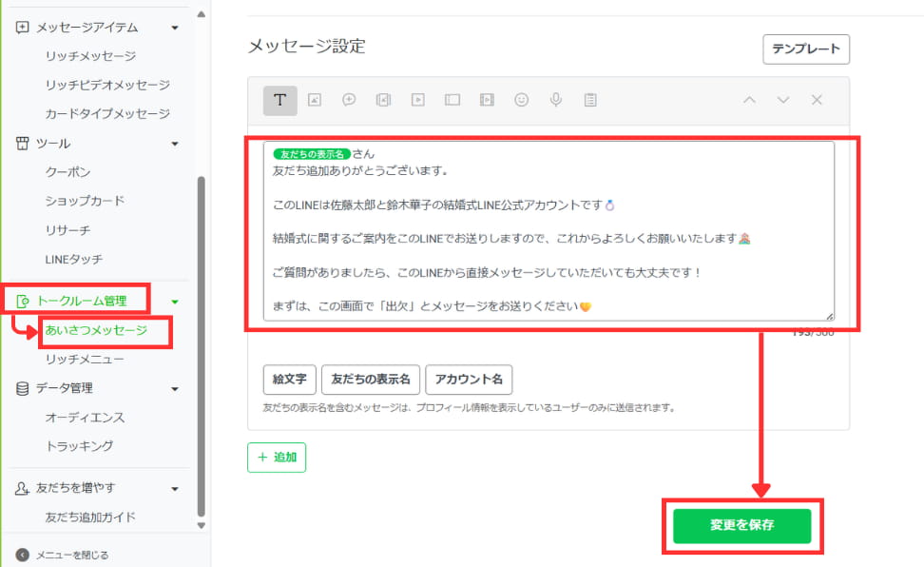Move message block up with chevron
The width and height of the screenshot is (924, 567).
point(749,100)
